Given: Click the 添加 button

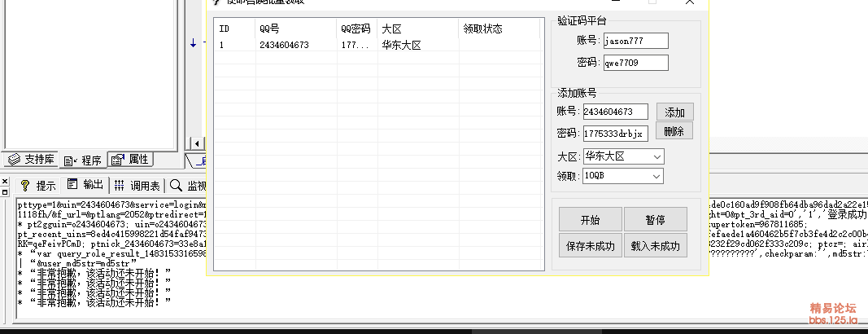Looking at the screenshot, I should 674,112.
